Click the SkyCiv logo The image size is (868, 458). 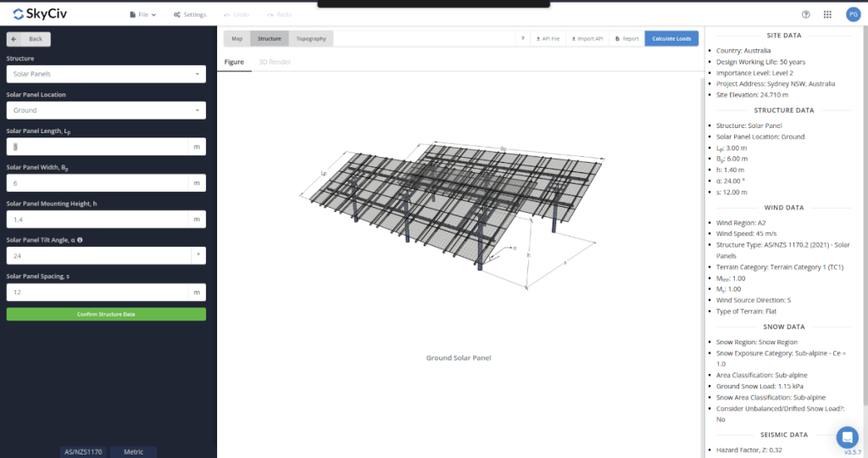[x=40, y=14]
